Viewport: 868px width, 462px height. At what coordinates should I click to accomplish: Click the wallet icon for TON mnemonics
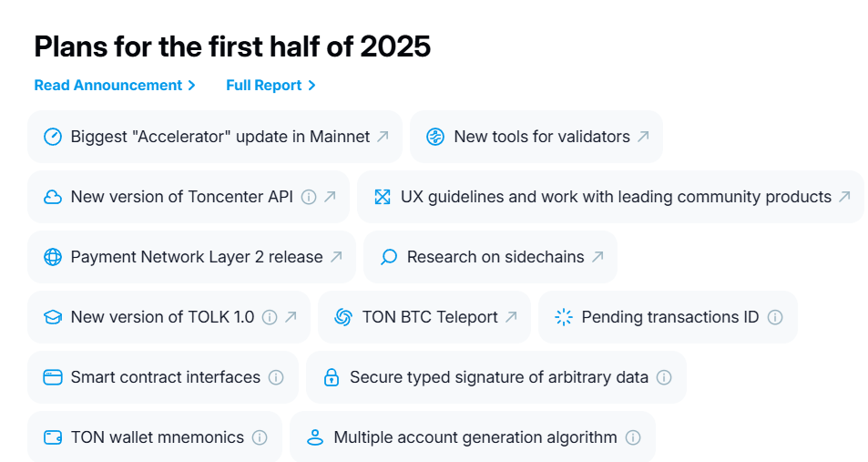pos(53,437)
